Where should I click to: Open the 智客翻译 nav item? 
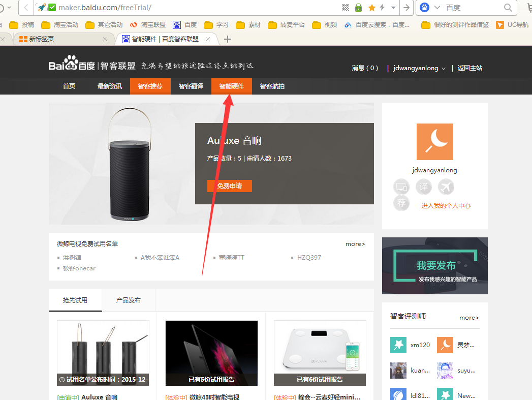[191, 86]
